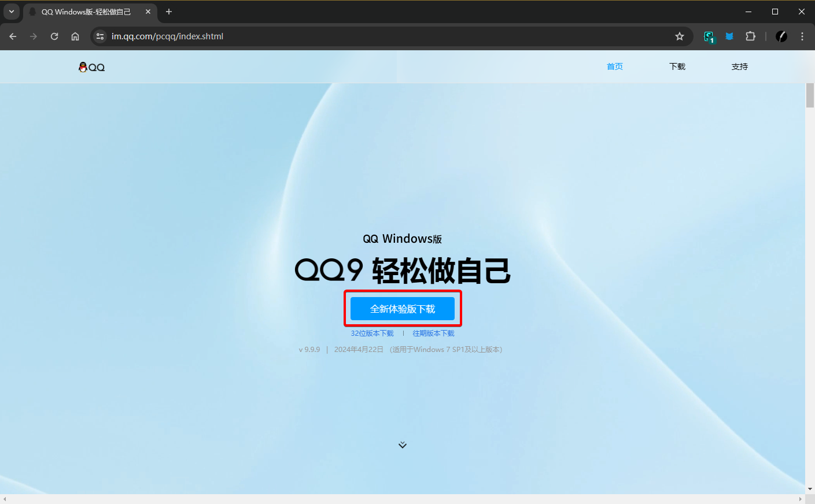Click the scrollbar down arrow
This screenshot has height=504, width=815.
coord(810,489)
